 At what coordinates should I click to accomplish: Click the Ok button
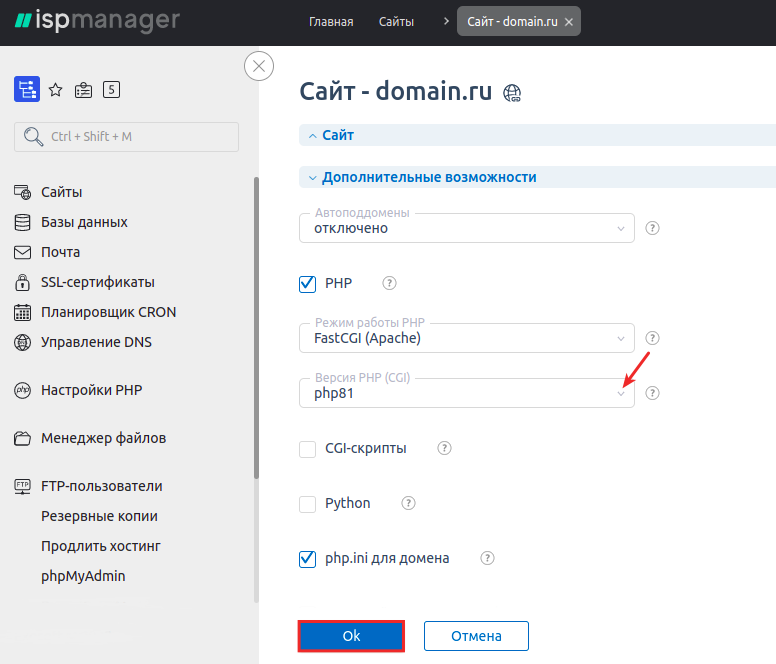[351, 636]
